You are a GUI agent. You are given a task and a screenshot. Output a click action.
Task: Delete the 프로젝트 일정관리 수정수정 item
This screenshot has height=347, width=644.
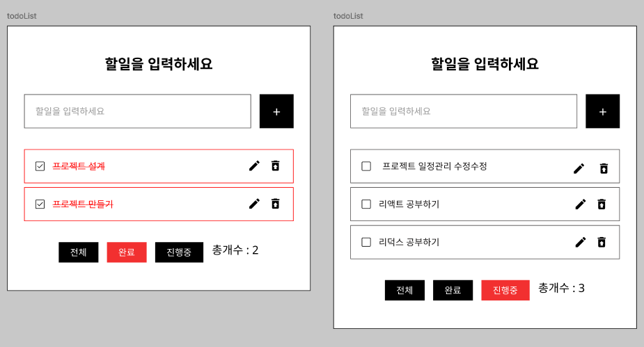(x=604, y=168)
